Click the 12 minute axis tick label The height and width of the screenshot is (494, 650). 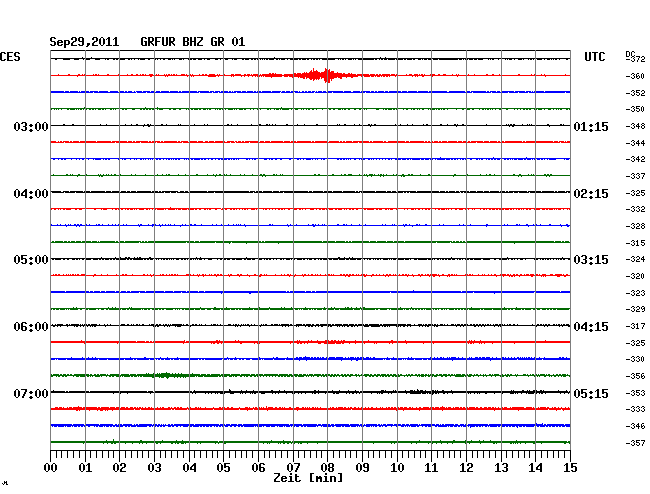466,467
